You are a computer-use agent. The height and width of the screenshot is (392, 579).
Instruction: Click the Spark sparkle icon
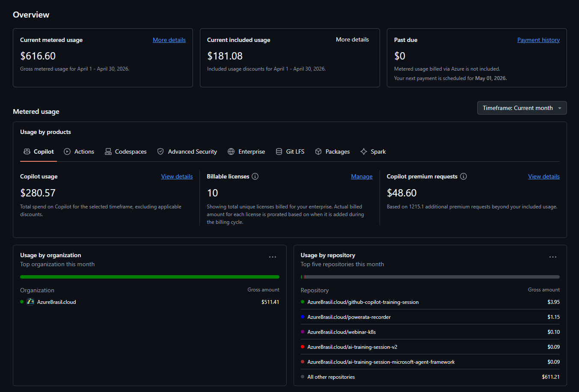[364, 151]
